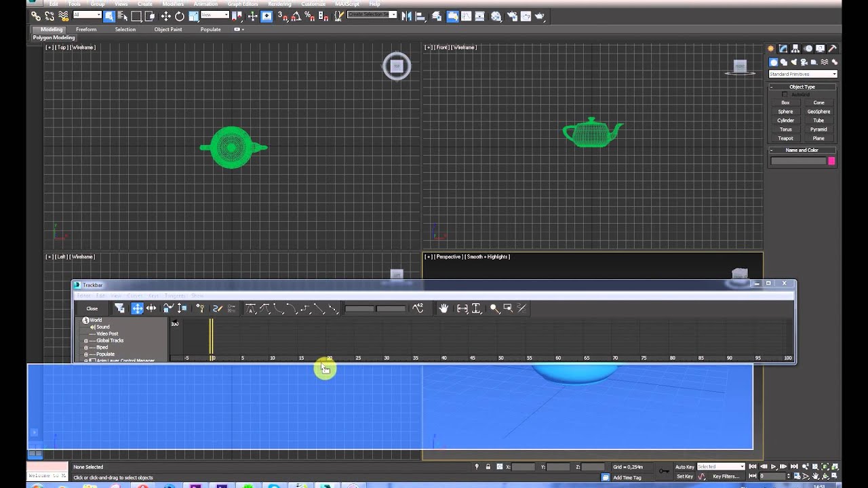Open the Material Editor icon
Image resolution: width=868 pixels, height=488 pixels.
[x=496, y=16]
